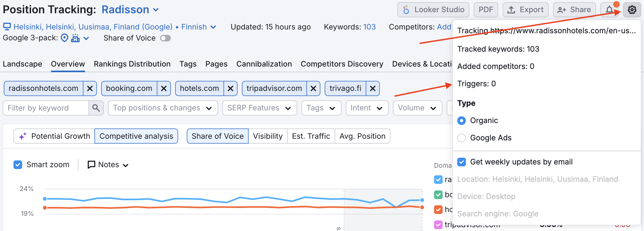This screenshot has height=231, width=644.
Task: Switch to the Rankings Distribution tab
Action: [132, 64]
